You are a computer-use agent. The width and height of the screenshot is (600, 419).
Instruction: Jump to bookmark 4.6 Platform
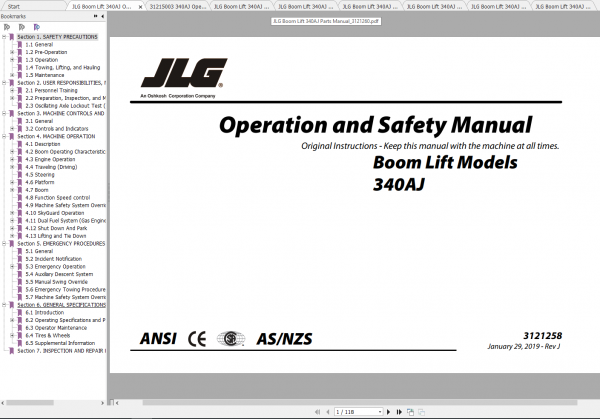pyautogui.click(x=40, y=182)
